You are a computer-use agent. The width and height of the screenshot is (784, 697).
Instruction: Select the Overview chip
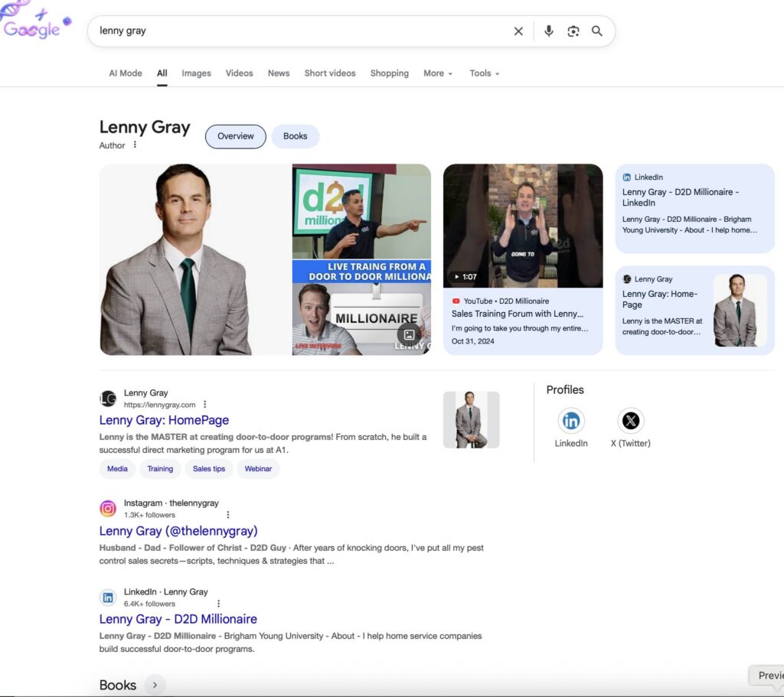coord(235,136)
